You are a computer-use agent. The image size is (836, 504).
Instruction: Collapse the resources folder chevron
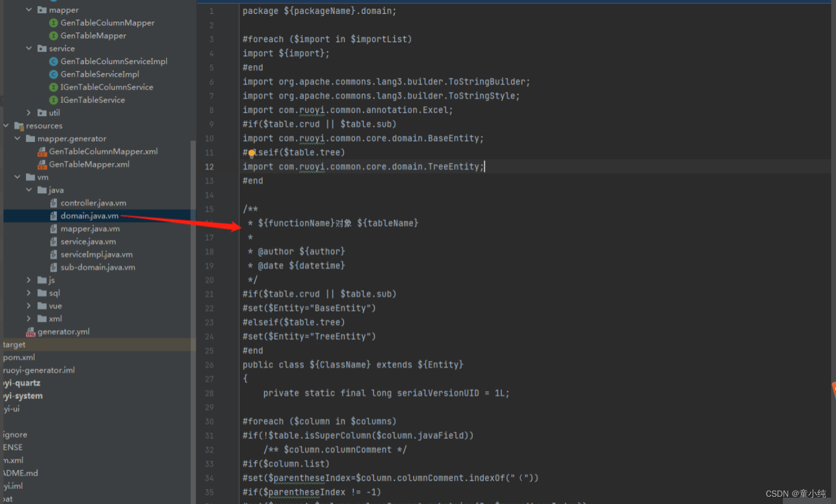tap(7, 126)
